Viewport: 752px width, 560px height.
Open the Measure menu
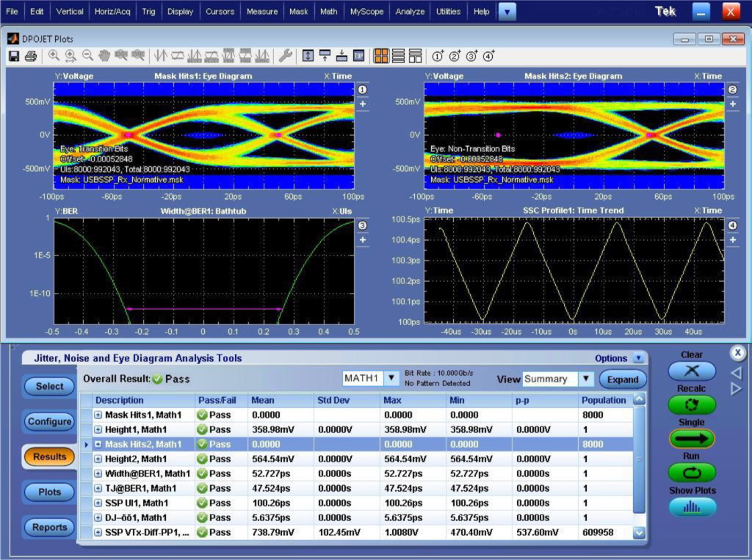[262, 12]
